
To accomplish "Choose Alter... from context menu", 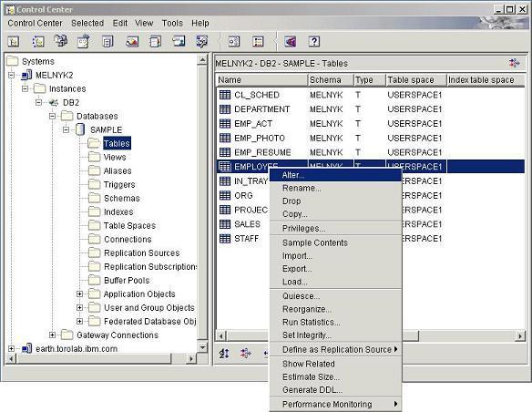I will click(x=335, y=175).
